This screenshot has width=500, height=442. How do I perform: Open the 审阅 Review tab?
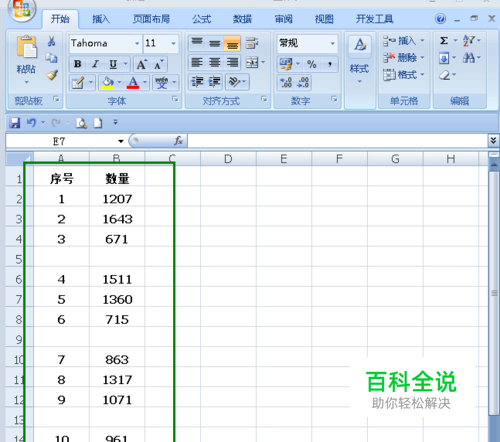(283, 19)
